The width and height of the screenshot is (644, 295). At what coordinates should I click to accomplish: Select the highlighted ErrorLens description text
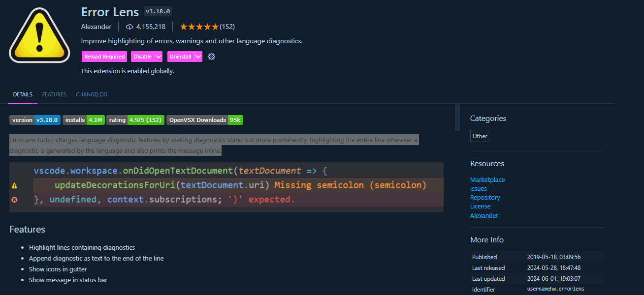(212, 145)
